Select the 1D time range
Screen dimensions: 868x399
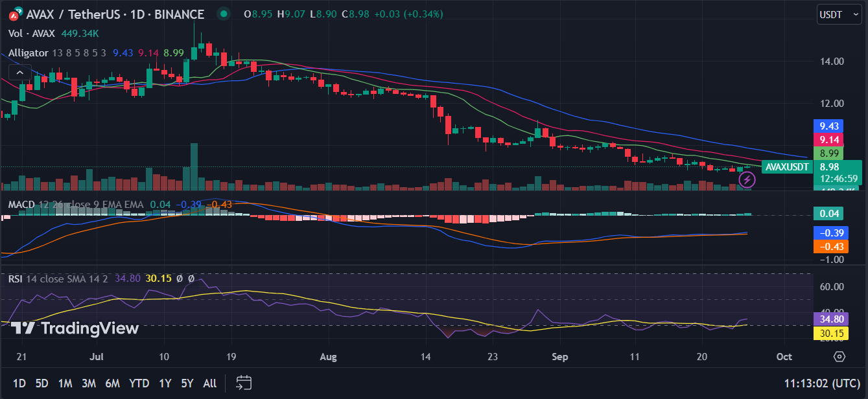tap(19, 383)
